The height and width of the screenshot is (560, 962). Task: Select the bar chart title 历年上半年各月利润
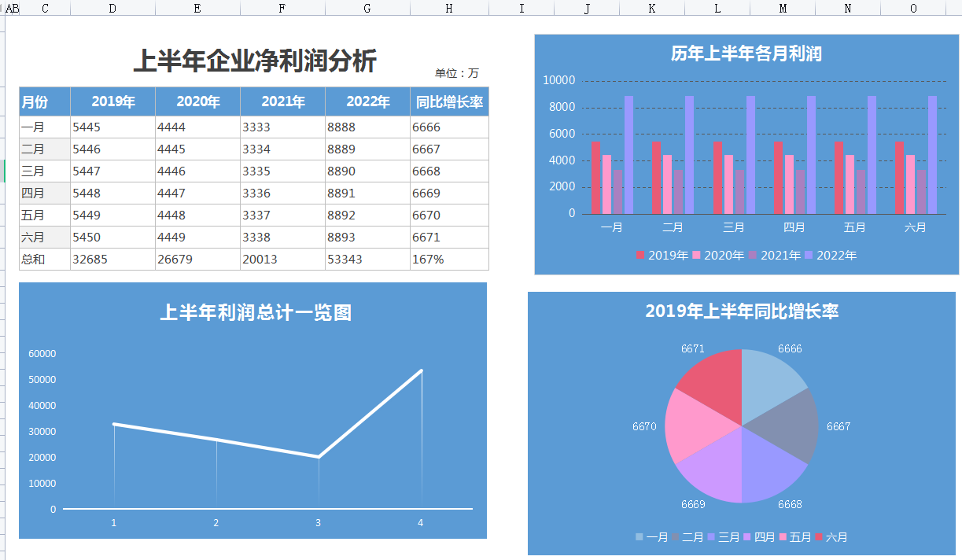tap(746, 53)
